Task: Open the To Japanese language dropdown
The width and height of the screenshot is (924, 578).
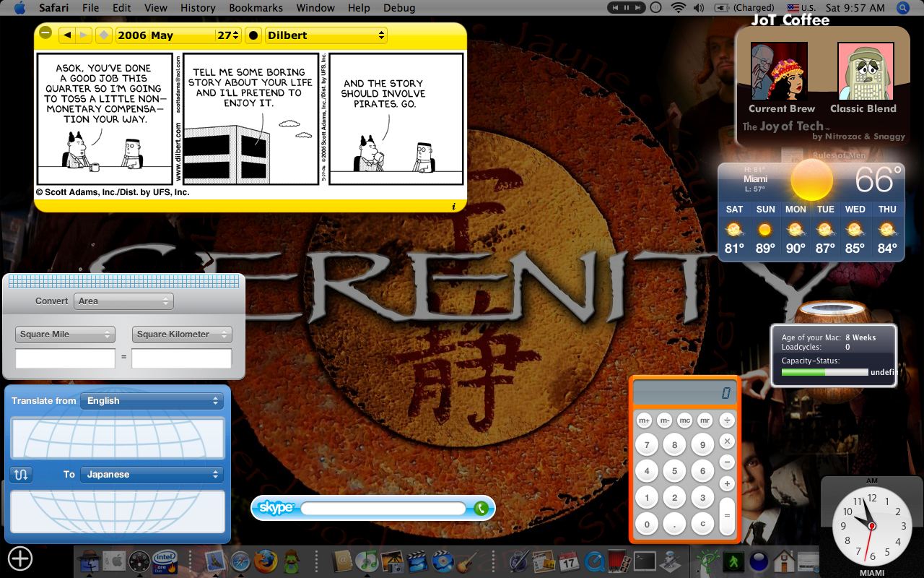Action: click(x=152, y=475)
